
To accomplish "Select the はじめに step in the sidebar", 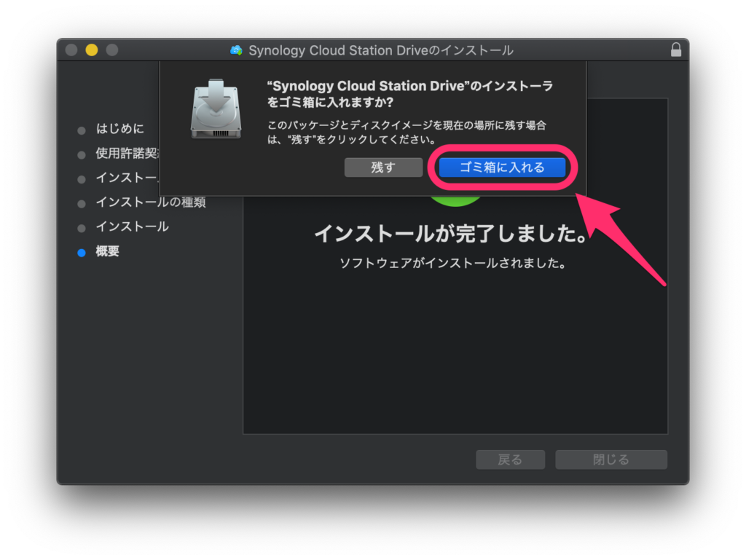I will [120, 130].
